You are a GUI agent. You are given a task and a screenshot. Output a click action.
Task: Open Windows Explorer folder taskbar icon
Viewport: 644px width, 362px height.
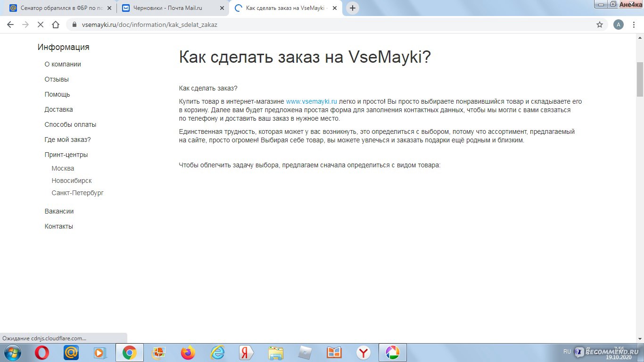click(275, 353)
